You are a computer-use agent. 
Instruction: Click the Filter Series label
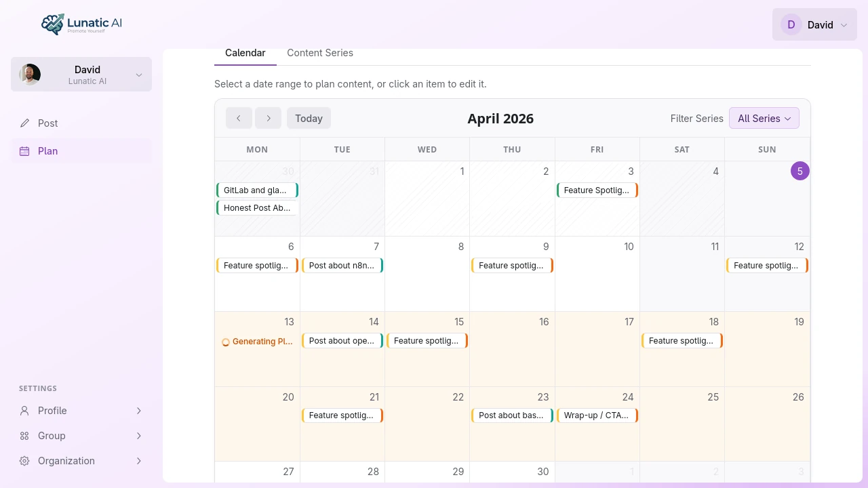[x=697, y=119]
